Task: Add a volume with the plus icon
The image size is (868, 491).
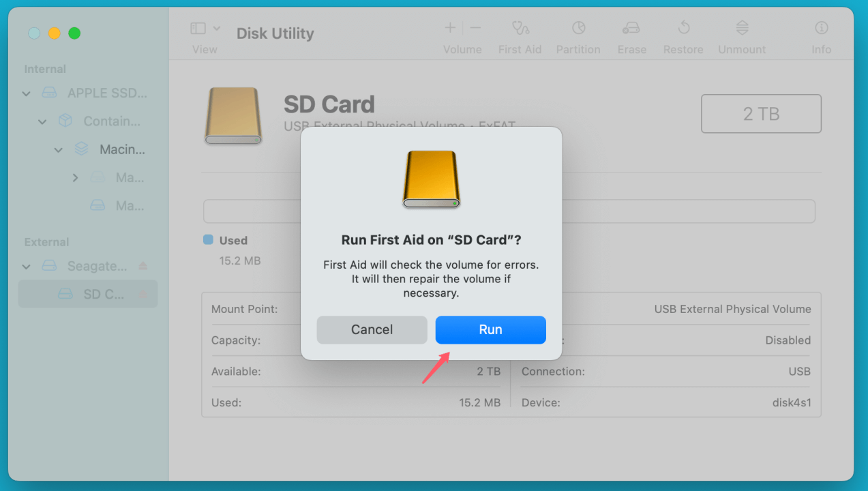Action: tap(449, 28)
